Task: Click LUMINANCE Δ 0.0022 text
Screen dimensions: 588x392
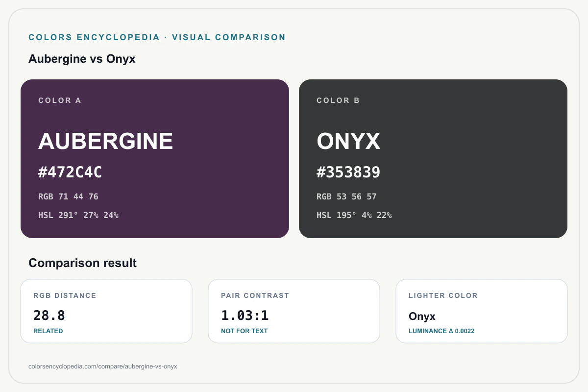Action: [441, 331]
